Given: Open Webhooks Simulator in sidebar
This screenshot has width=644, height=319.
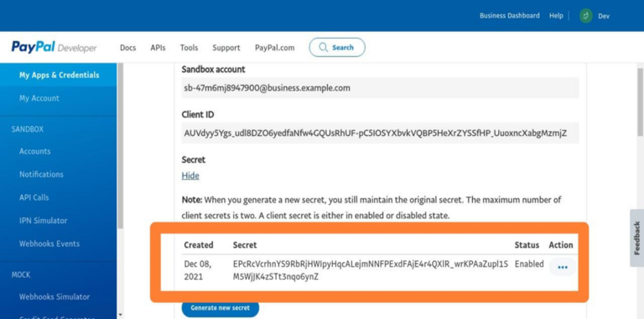Looking at the screenshot, I should point(55,296).
